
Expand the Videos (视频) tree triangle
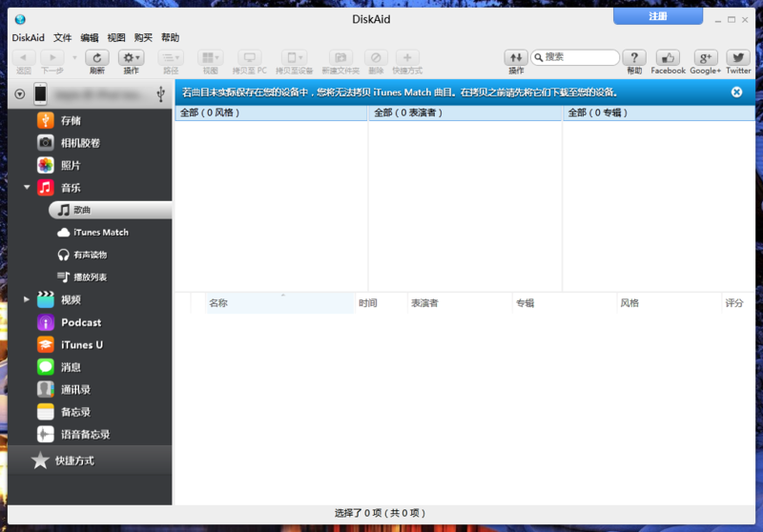[x=27, y=299]
